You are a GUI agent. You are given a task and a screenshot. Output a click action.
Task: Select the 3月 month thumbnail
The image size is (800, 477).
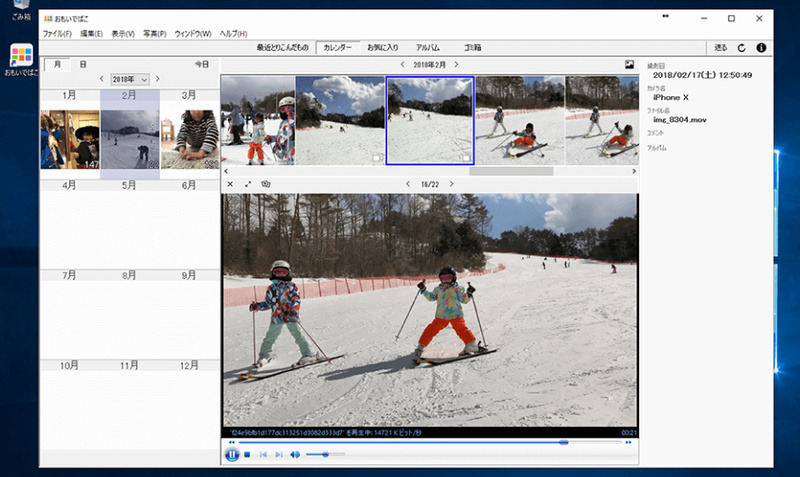click(190, 139)
